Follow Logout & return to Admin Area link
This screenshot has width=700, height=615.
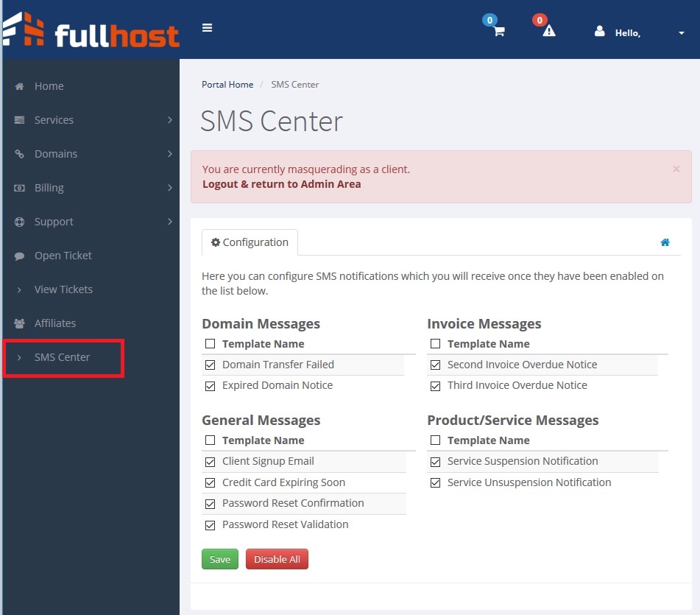[281, 184]
